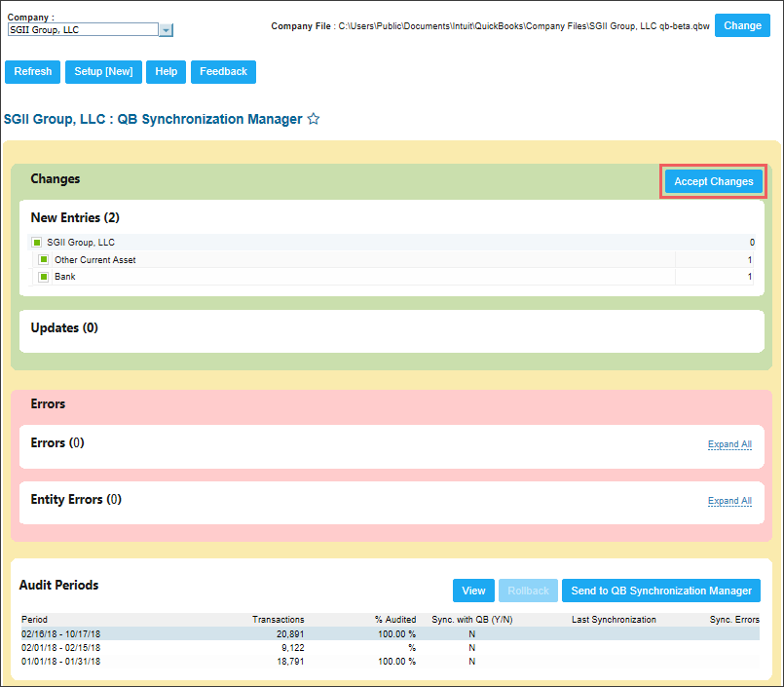Click the Audit Periods heading
Image resolution: width=784 pixels, height=687 pixels.
click(58, 585)
